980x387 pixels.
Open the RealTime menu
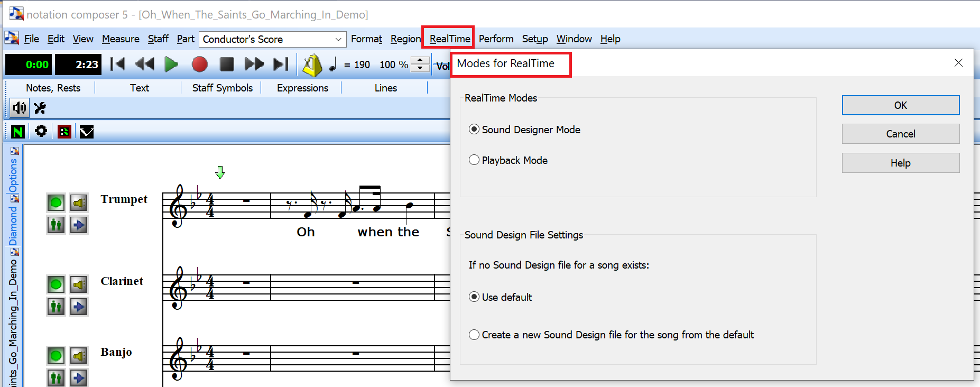point(449,39)
